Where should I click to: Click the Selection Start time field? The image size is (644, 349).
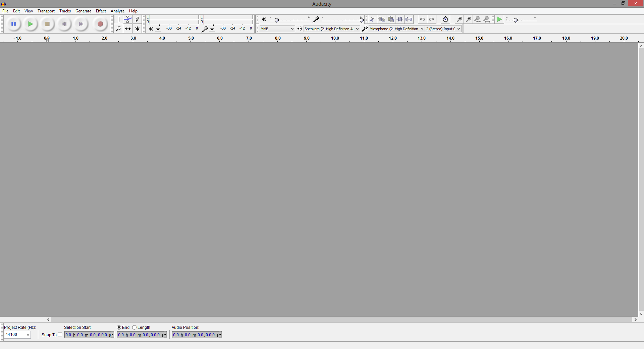89,335
